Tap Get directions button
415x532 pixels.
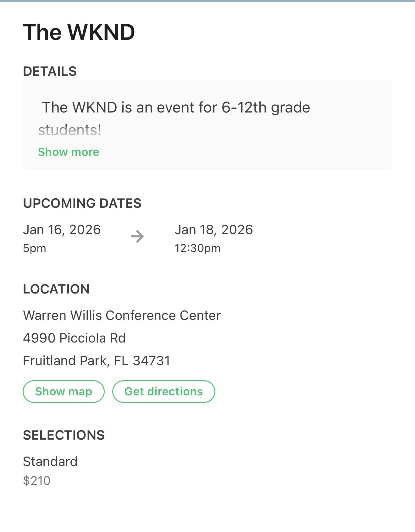click(163, 392)
